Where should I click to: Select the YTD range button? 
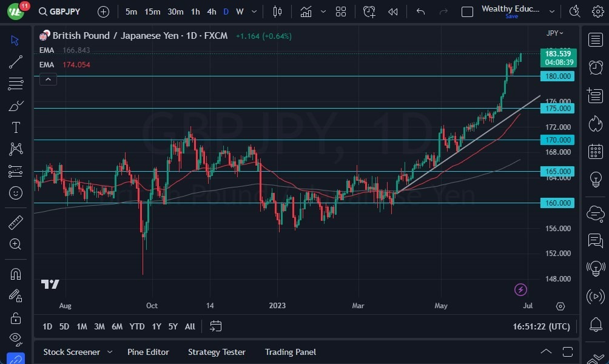tap(136, 326)
